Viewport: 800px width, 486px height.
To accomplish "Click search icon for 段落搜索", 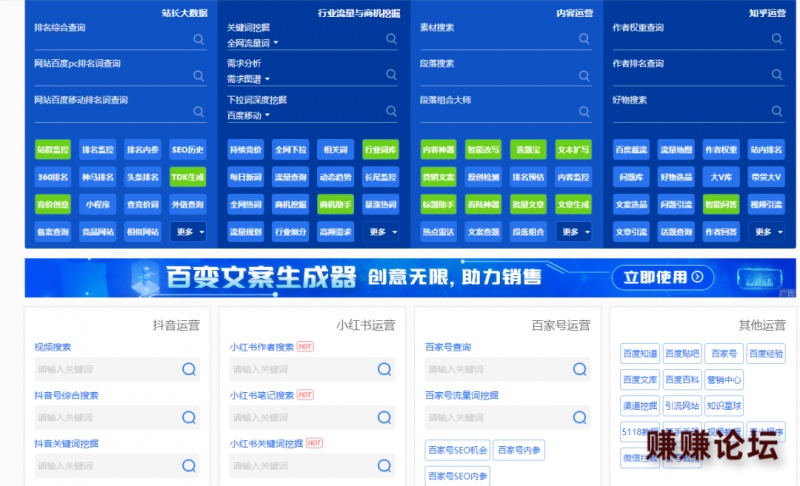I will (584, 75).
